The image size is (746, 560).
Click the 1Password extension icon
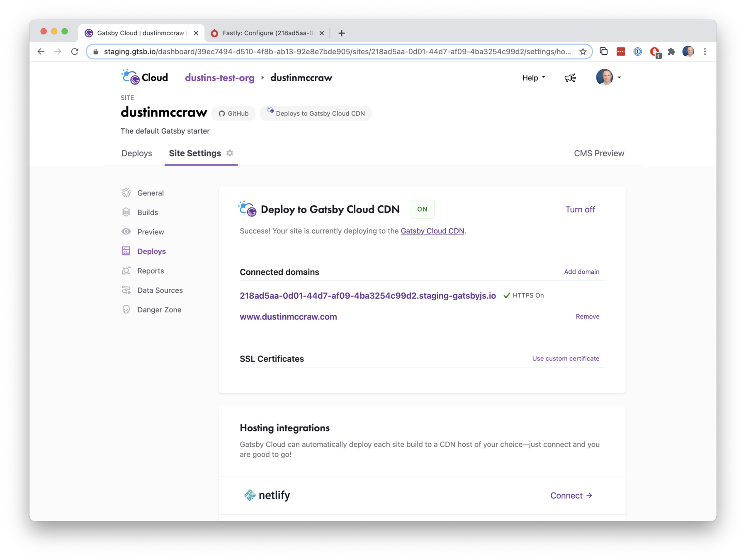(637, 51)
